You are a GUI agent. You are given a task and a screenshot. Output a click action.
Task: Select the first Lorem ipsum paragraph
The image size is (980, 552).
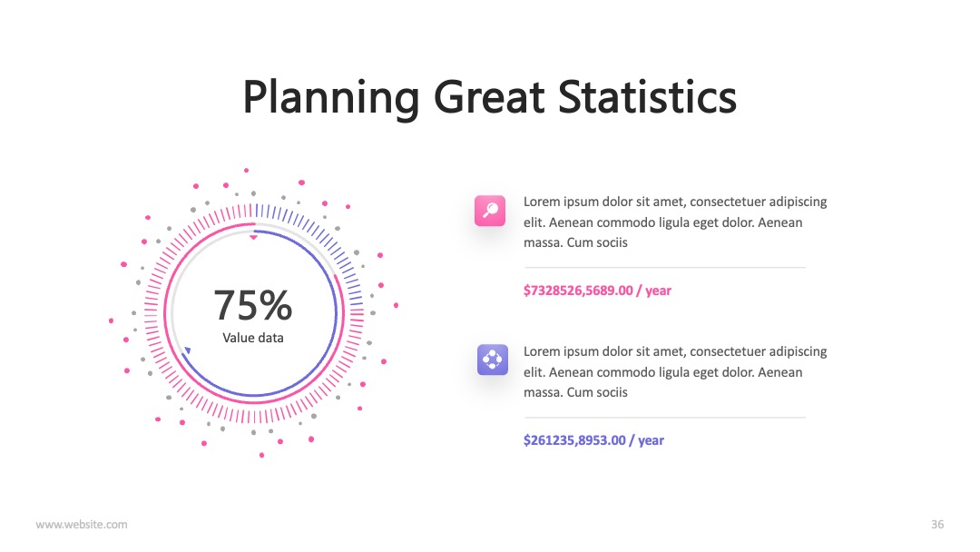tap(675, 222)
